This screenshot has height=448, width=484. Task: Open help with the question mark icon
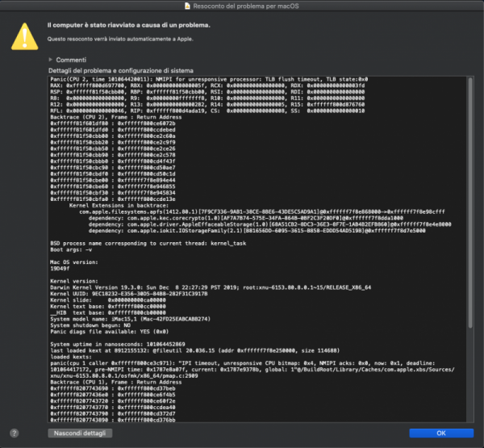click(15, 433)
